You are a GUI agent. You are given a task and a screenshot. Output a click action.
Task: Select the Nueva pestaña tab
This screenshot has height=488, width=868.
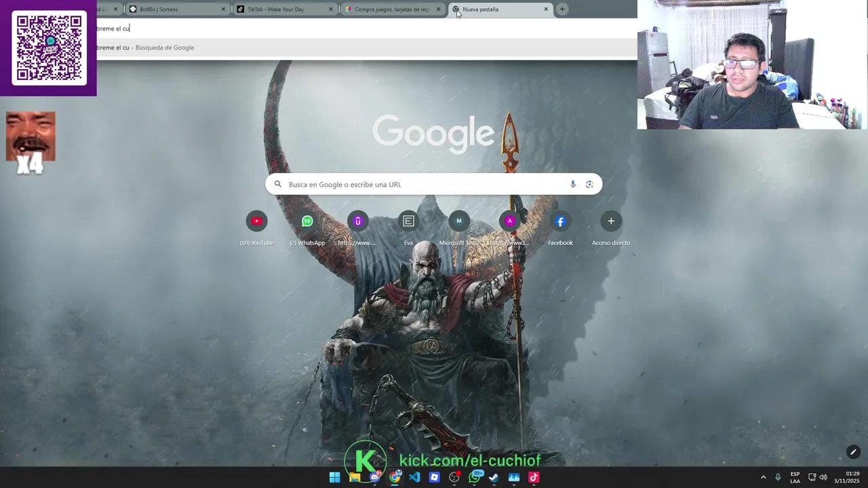(x=501, y=9)
